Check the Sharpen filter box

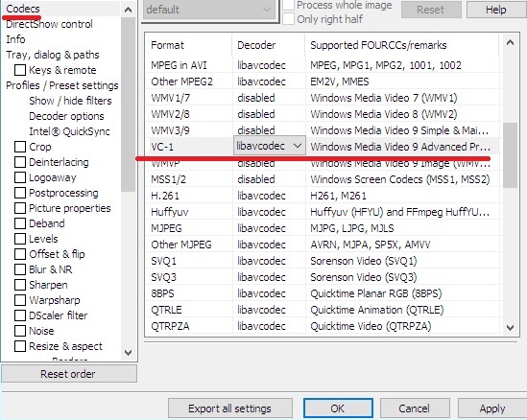[20, 285]
